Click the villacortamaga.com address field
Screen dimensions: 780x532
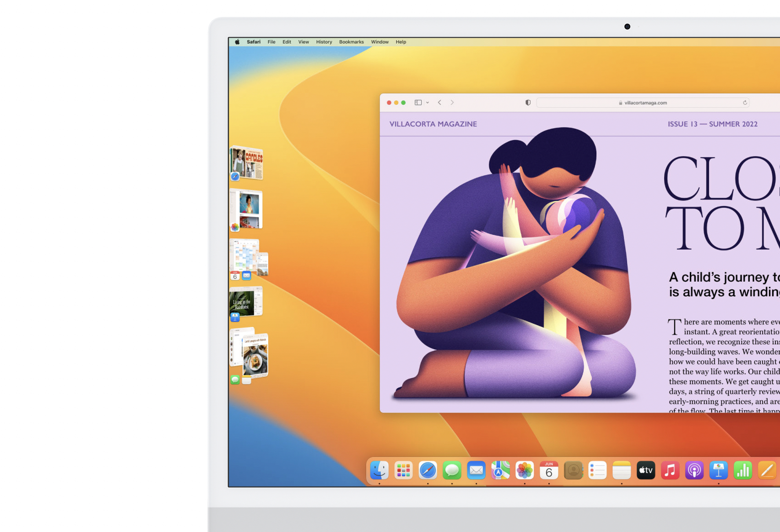click(643, 103)
